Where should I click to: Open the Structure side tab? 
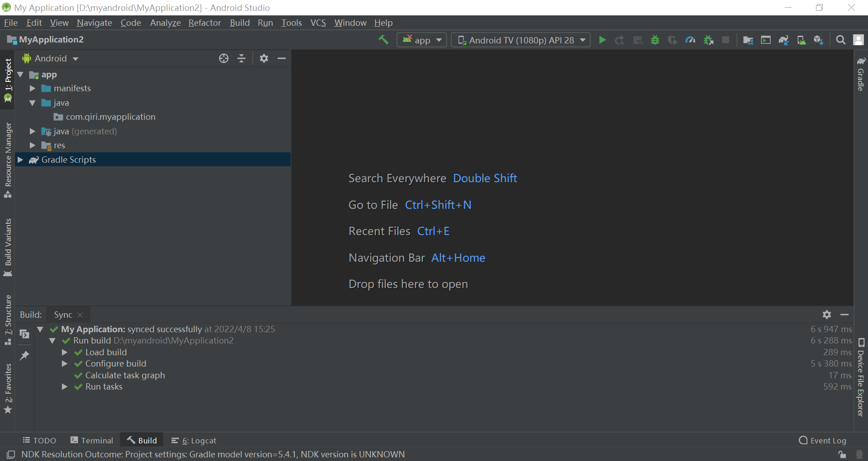pyautogui.click(x=8, y=320)
